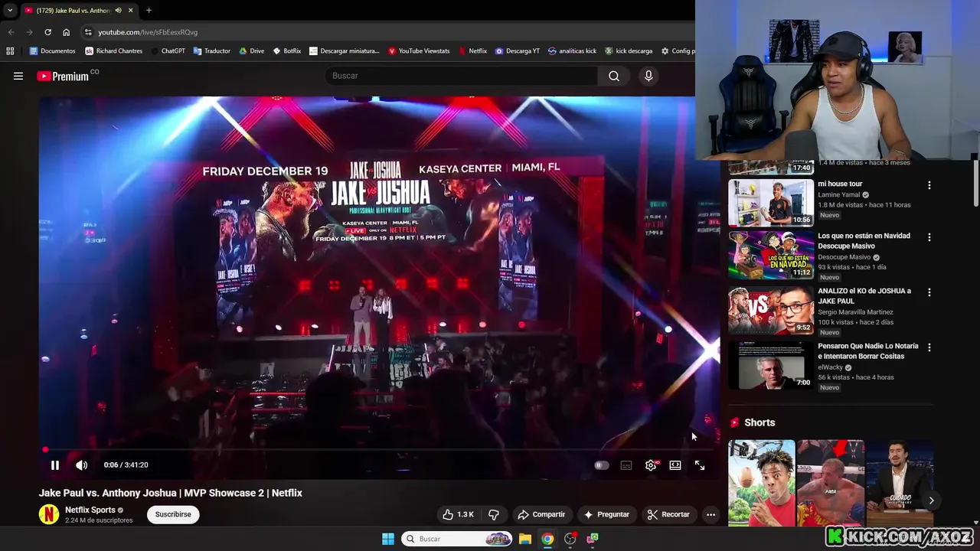This screenshot has width=980, height=551.
Task: View site information icon in address bar
Action: click(88, 32)
